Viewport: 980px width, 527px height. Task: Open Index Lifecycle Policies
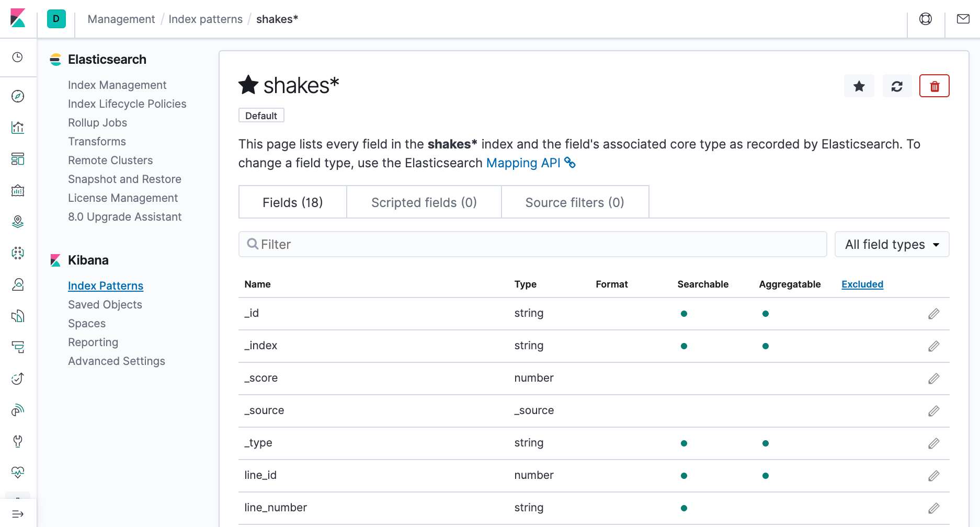127,104
